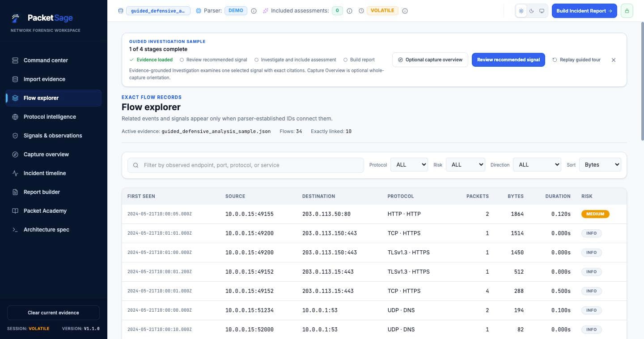The height and width of the screenshot is (339, 644).
Task: Go to Signals & observations page
Action: point(54,136)
